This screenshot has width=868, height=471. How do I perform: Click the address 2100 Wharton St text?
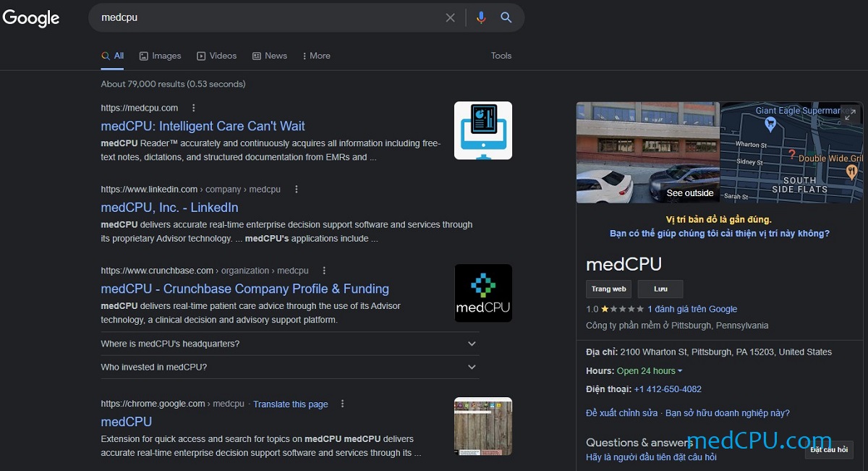(x=726, y=352)
